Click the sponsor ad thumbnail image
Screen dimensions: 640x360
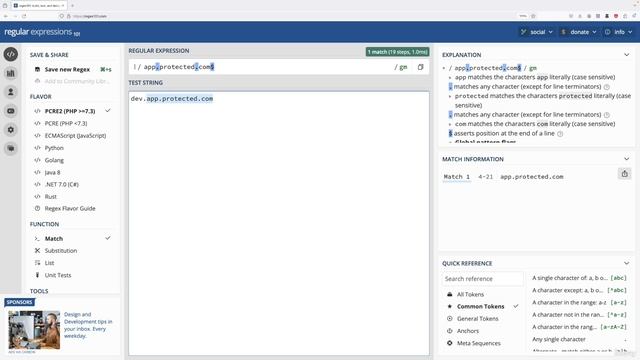point(34,330)
